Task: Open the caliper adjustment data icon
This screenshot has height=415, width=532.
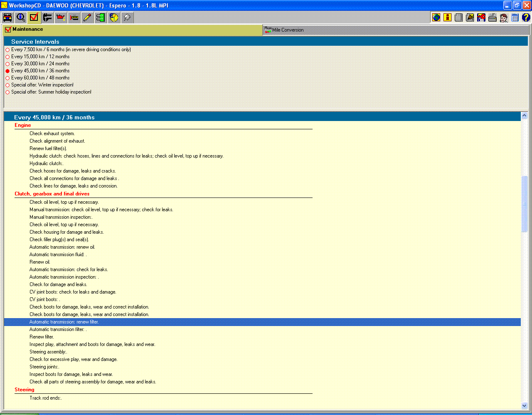Action: coord(47,17)
